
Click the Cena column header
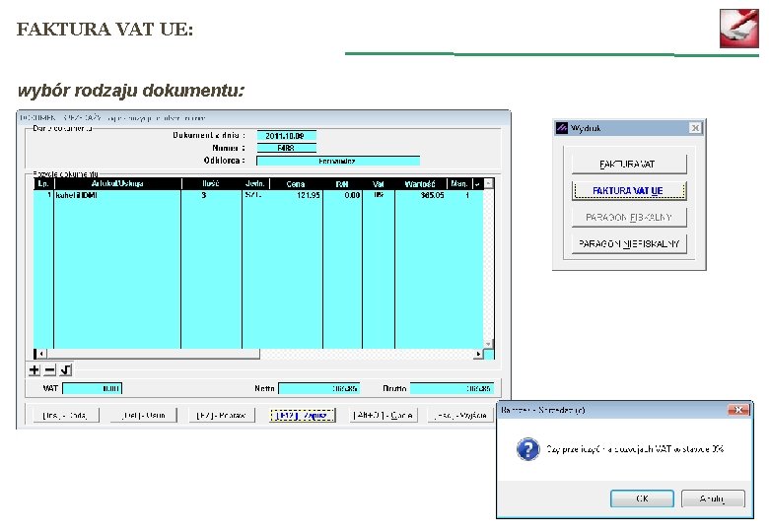pyautogui.click(x=296, y=183)
